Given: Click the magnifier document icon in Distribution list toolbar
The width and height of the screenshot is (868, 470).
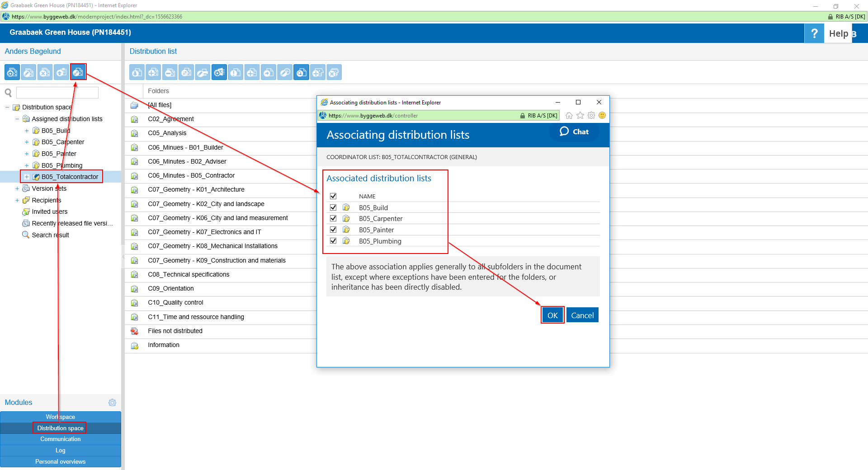Looking at the screenshot, I should click(301, 72).
